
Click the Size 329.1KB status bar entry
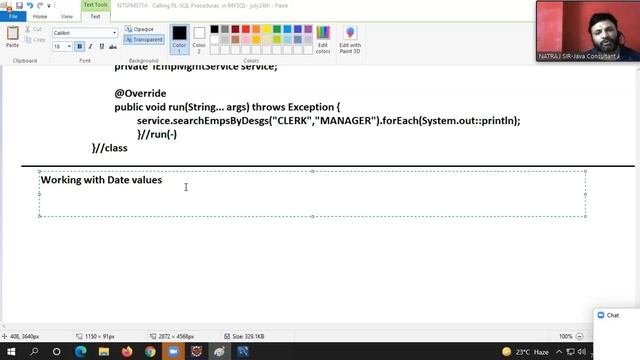tap(244, 336)
